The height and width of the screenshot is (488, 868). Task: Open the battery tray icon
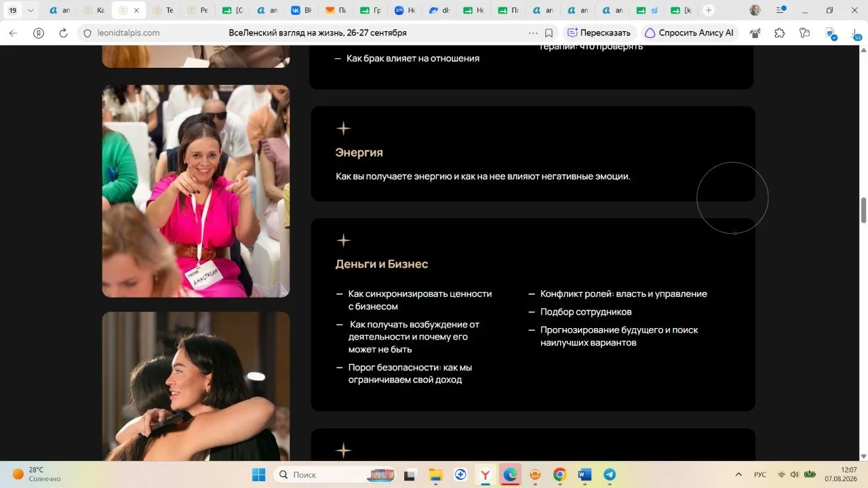809,474
